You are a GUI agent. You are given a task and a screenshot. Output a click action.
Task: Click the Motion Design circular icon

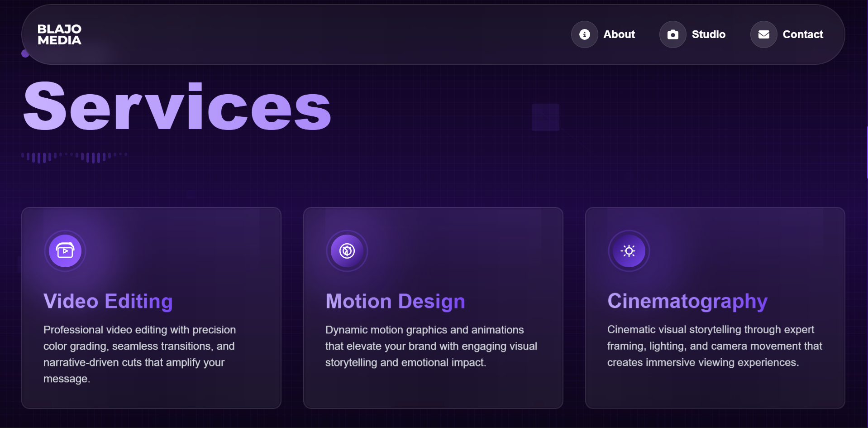click(x=347, y=251)
